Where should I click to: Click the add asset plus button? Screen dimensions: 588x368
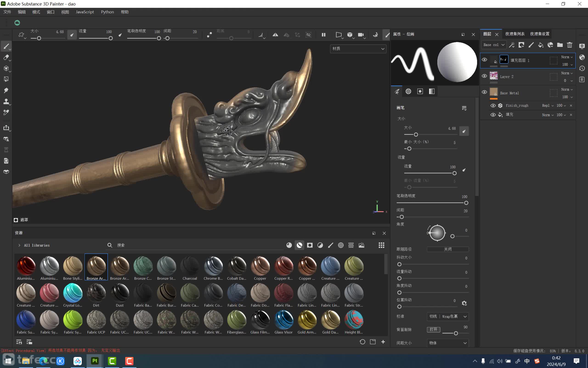tap(383, 342)
